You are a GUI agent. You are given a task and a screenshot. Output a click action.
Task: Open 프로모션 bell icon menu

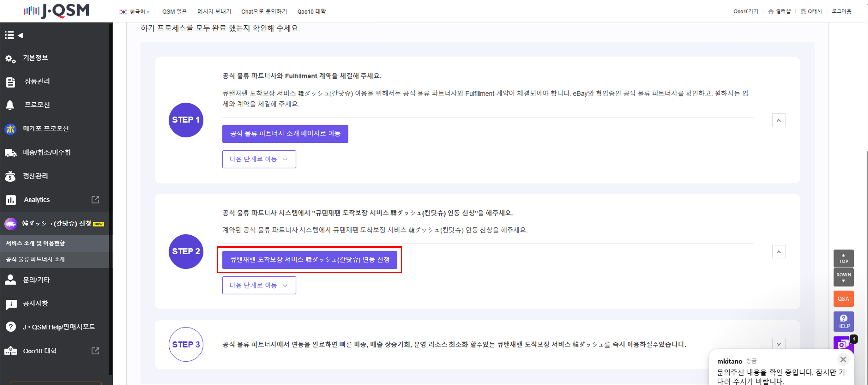[x=10, y=105]
